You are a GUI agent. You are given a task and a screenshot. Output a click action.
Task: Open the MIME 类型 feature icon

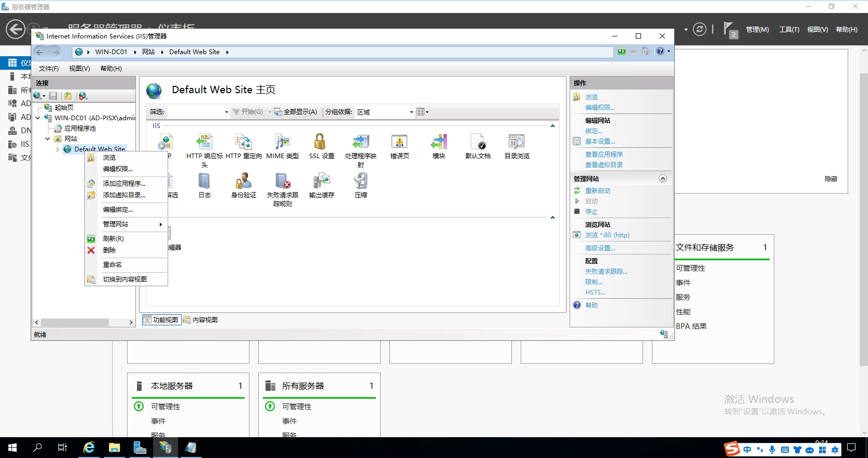click(x=282, y=143)
